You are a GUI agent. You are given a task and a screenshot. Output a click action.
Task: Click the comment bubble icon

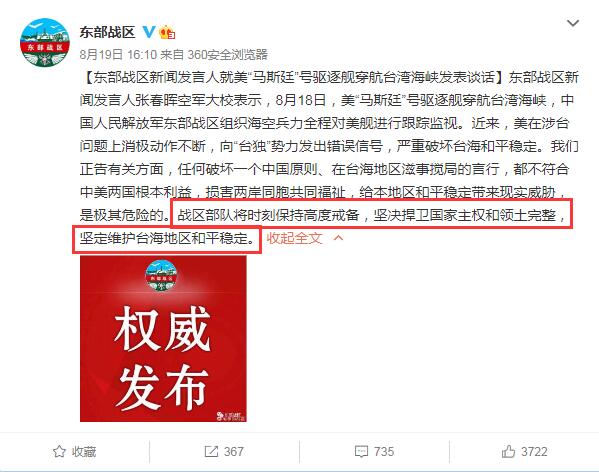pyautogui.click(x=361, y=452)
